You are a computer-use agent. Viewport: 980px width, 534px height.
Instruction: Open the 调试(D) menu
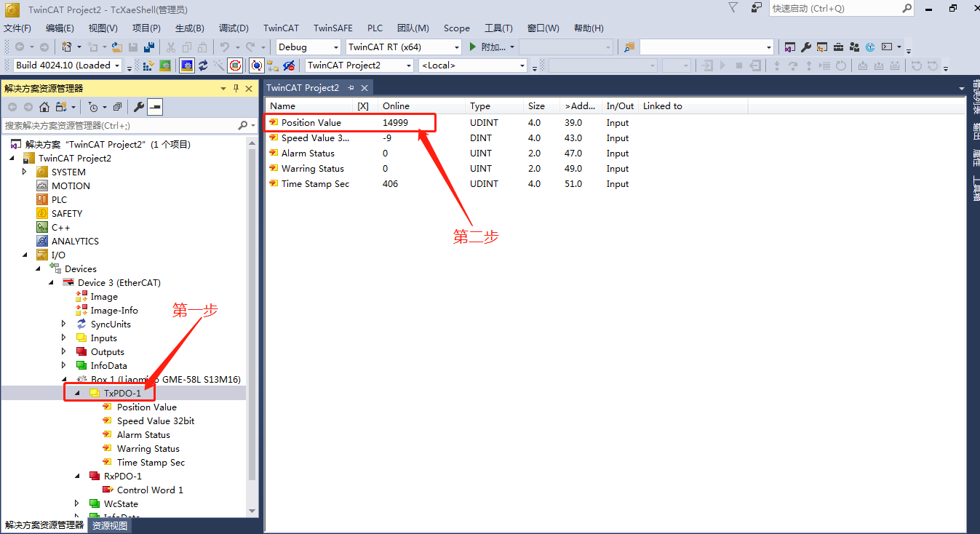(x=234, y=28)
